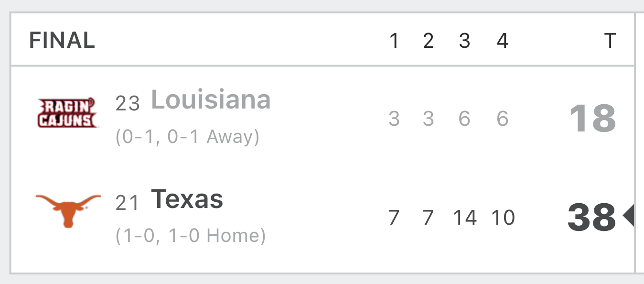Open the Louisiana team link
Viewport: 644px width, 284px height.
pos(211,100)
